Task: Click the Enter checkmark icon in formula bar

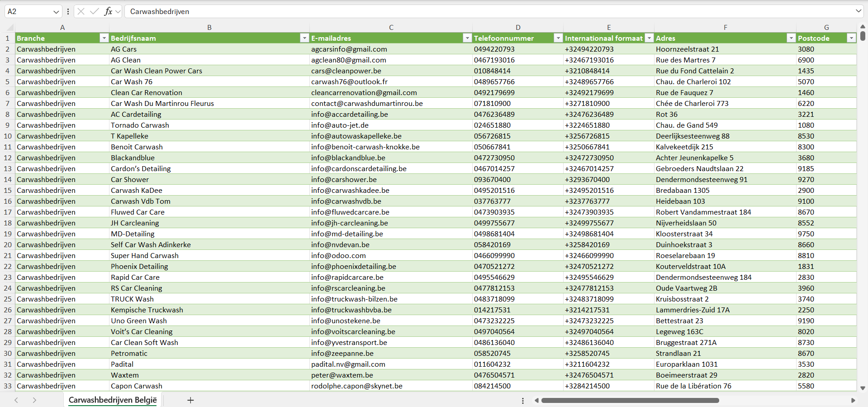Action: click(x=95, y=11)
